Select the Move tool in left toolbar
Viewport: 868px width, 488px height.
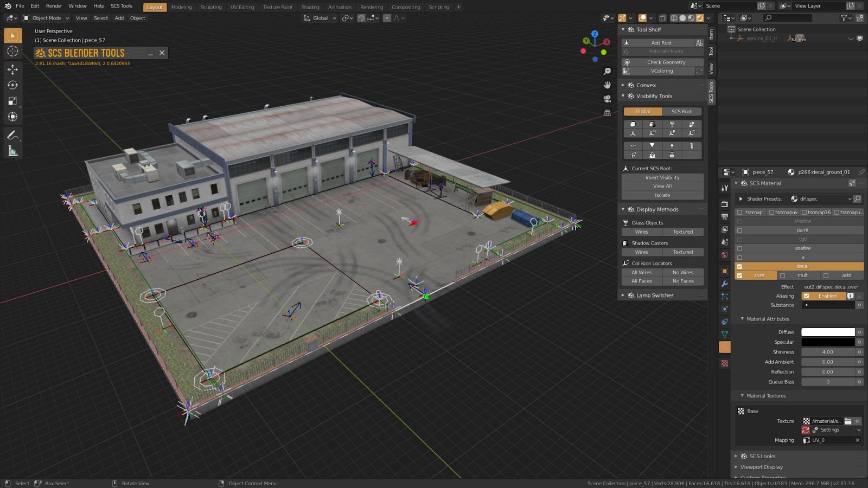12,69
